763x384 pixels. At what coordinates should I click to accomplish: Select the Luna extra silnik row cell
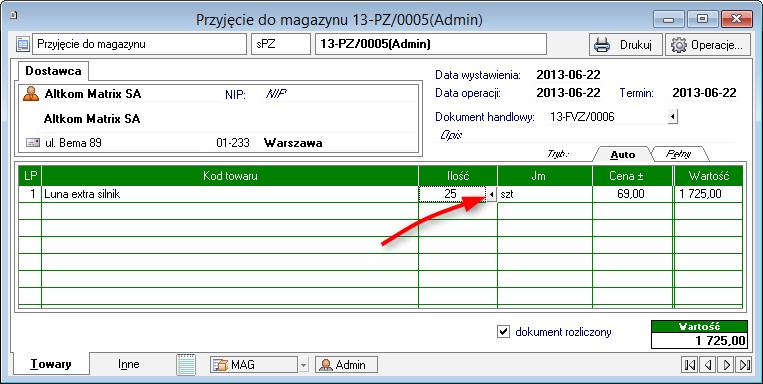(230, 194)
